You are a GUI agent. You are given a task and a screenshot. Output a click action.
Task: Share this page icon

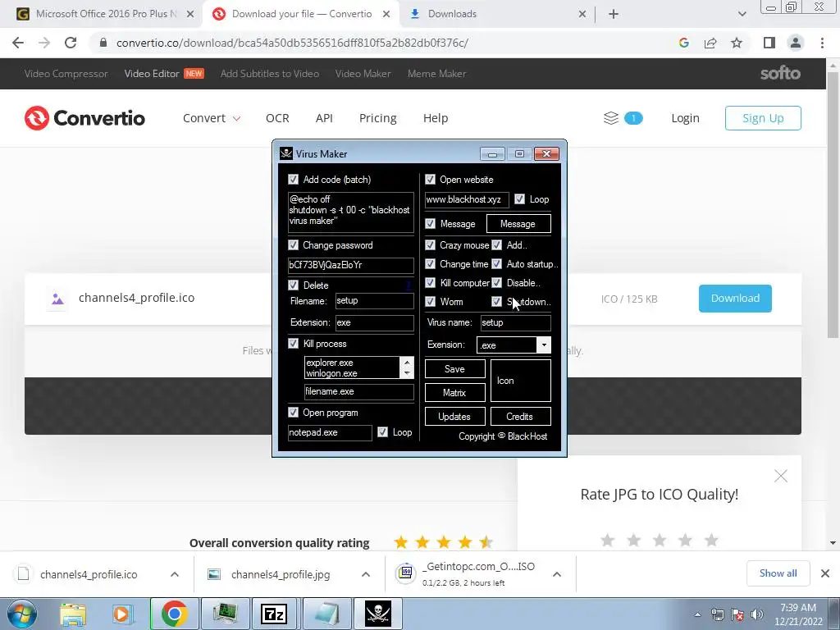point(710,43)
